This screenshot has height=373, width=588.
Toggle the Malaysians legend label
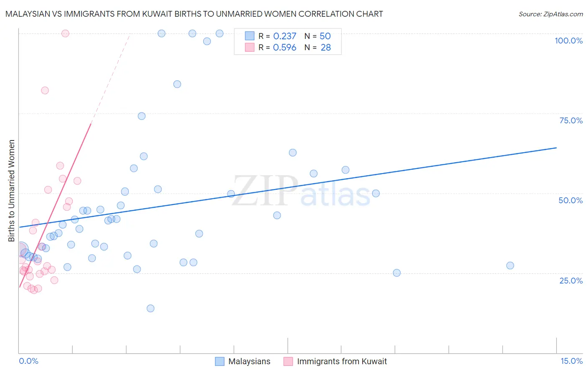[x=249, y=361]
